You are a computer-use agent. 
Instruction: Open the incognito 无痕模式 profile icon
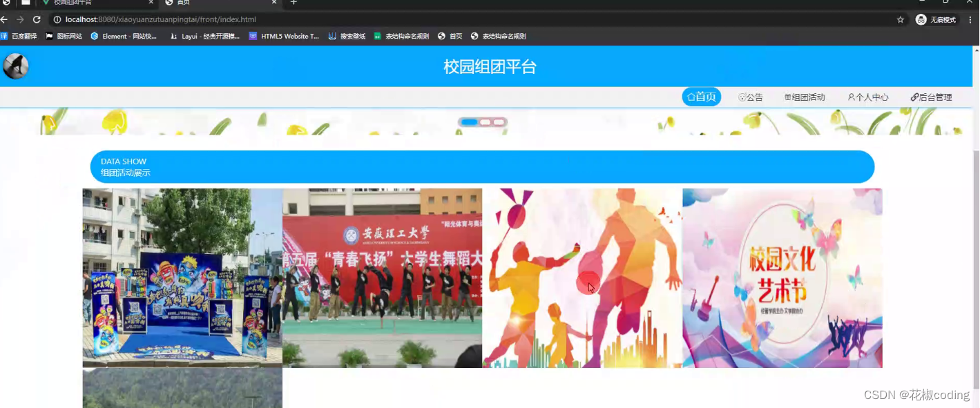936,20
